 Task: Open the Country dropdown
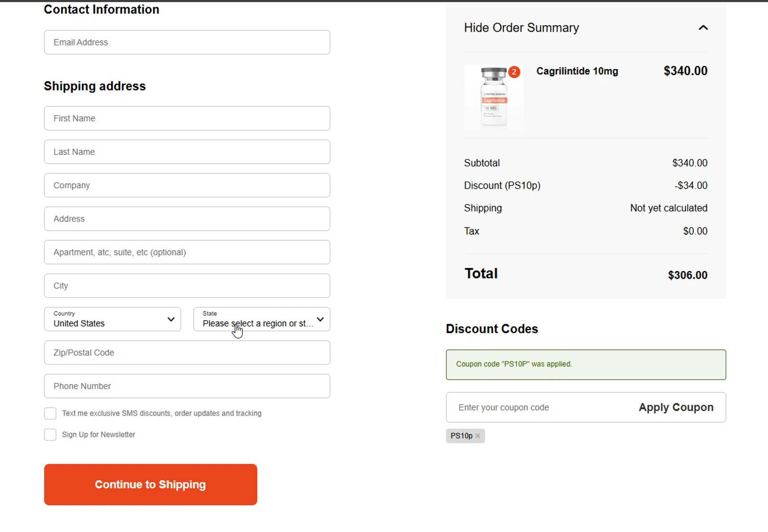pyautogui.click(x=113, y=319)
